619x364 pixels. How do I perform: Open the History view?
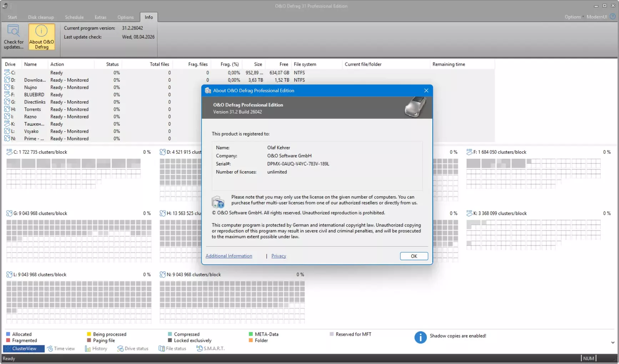pos(96,349)
